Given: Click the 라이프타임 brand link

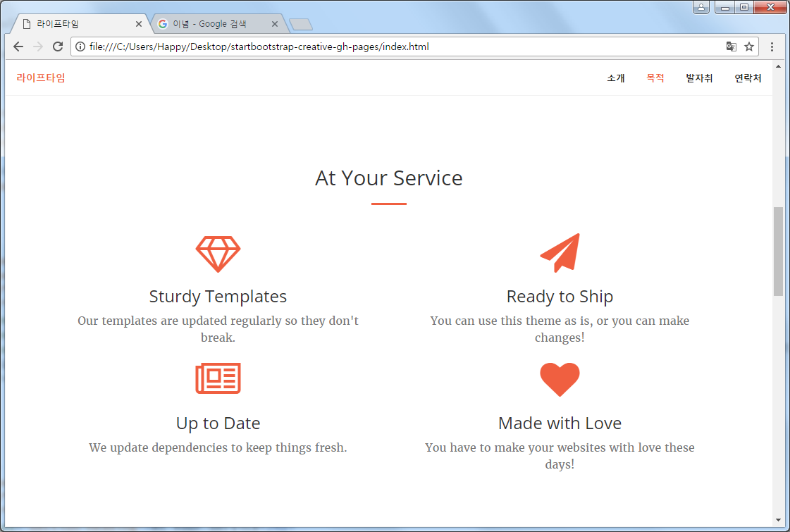Looking at the screenshot, I should (41, 78).
